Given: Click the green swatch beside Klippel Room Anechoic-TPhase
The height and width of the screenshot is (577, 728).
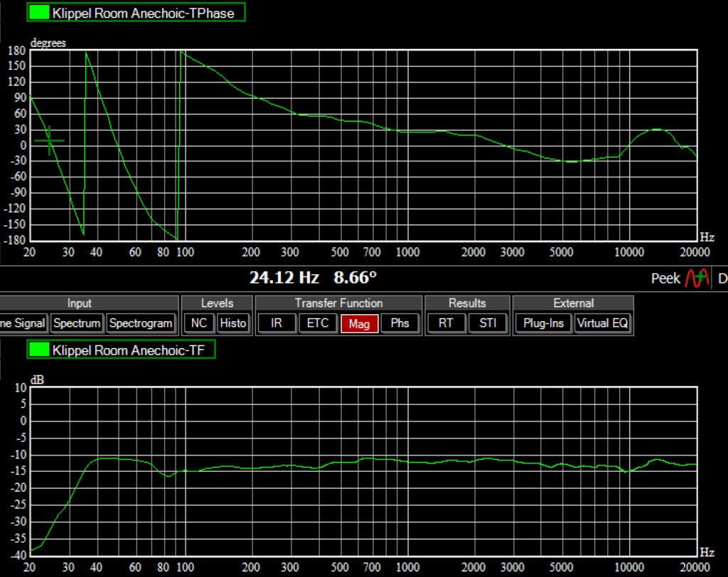Looking at the screenshot, I should [41, 13].
